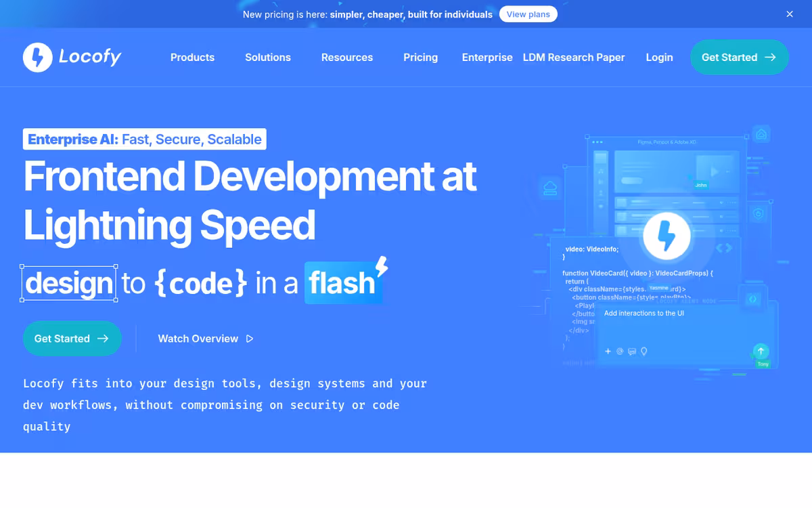This screenshot has width=812, height=508.
Task: Click the Frontend Development at Lightning Speed heading
Action: (250, 200)
